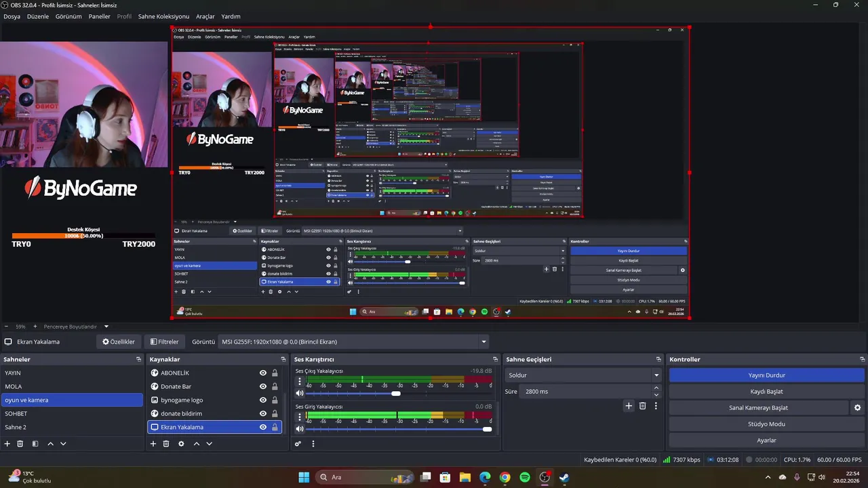
Task: Add a new source in Kaynaklar panel
Action: point(153,444)
